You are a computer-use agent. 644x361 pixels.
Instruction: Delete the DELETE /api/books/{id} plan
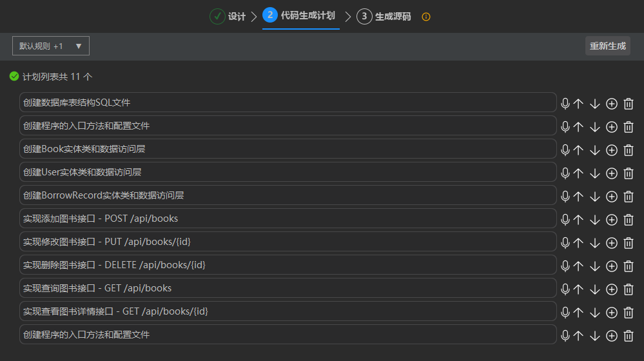coord(629,266)
